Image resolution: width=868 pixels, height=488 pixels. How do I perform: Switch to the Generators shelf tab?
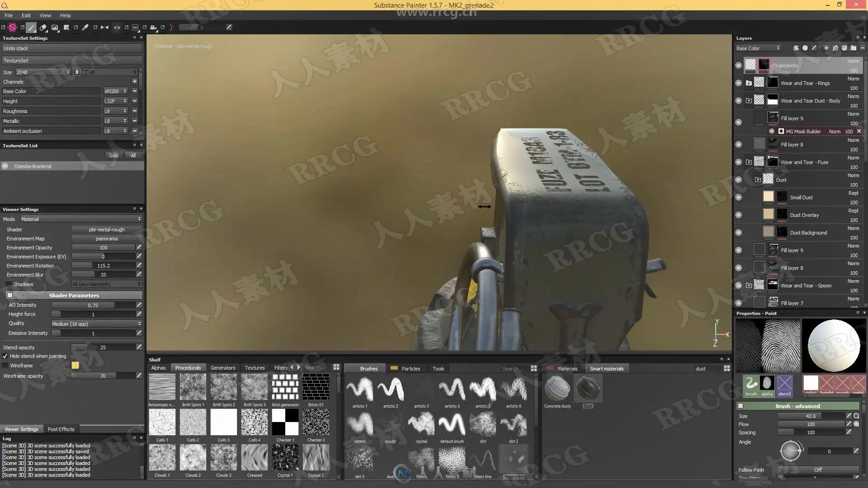[x=223, y=368]
